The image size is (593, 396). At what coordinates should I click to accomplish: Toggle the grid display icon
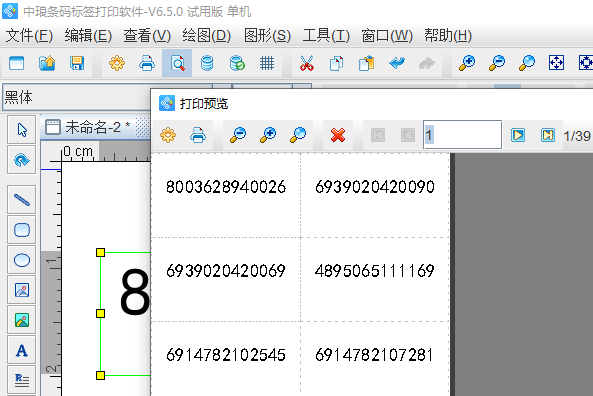pyautogui.click(x=267, y=63)
